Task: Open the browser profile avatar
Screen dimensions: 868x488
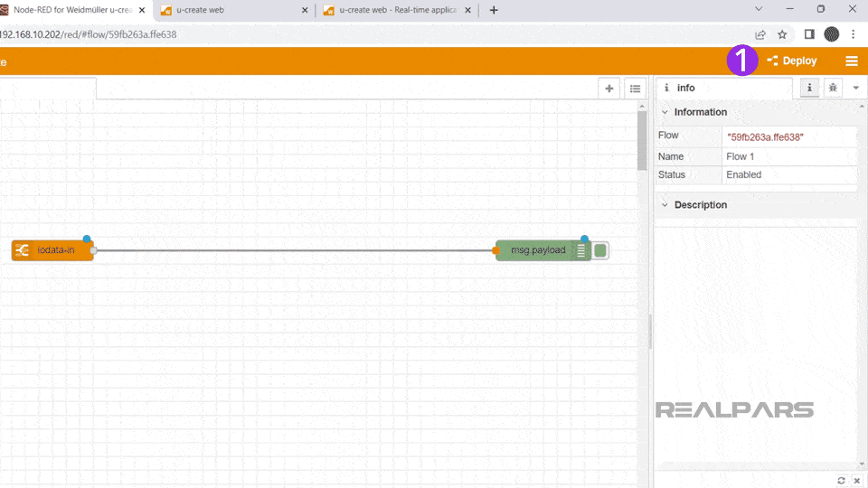Action: [x=832, y=34]
